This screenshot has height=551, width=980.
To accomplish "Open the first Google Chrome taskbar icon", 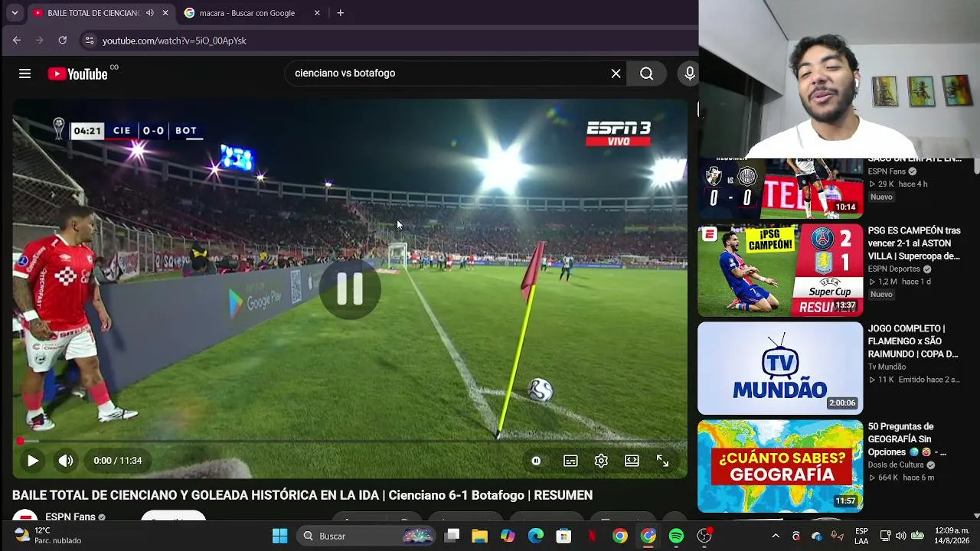I will point(620,536).
